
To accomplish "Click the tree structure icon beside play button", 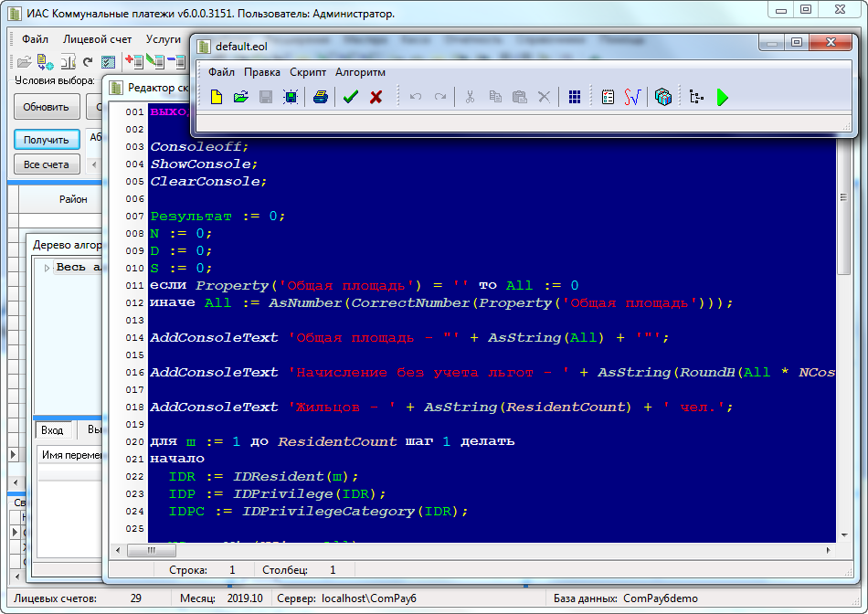I will [697, 97].
